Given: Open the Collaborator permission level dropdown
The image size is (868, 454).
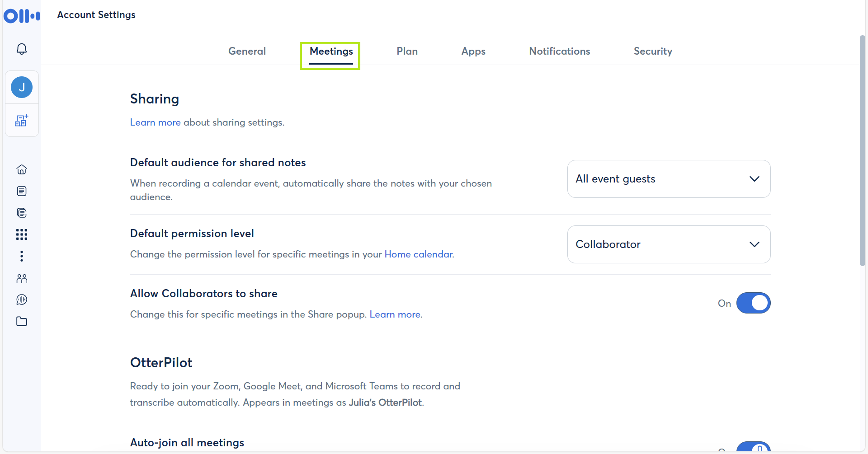Looking at the screenshot, I should click(669, 244).
